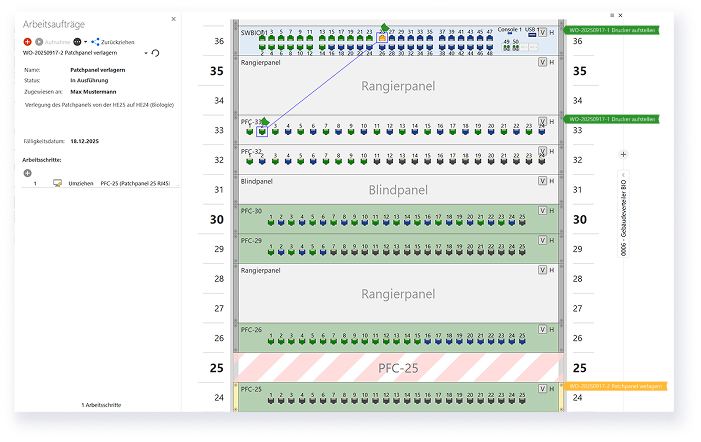Toggle the V button on the Blindpanel

tap(542, 181)
